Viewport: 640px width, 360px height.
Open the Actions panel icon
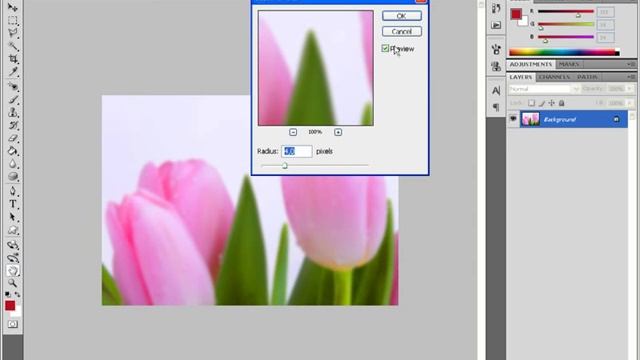pos(496,25)
